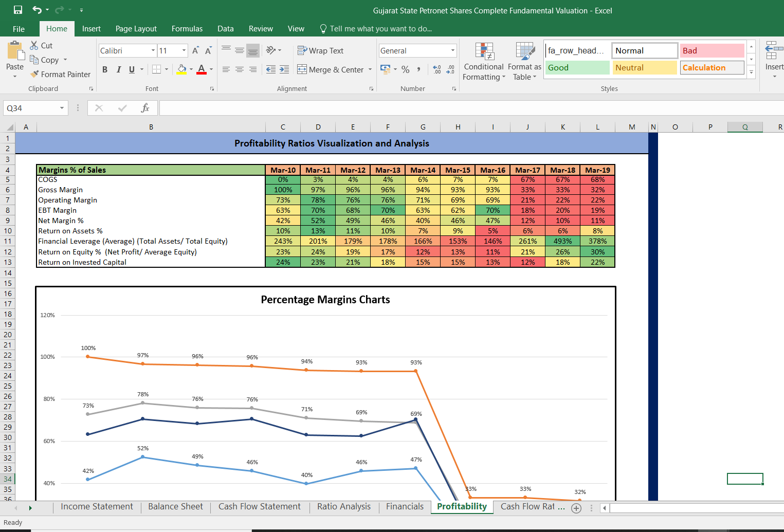Undo the last action

click(x=37, y=10)
